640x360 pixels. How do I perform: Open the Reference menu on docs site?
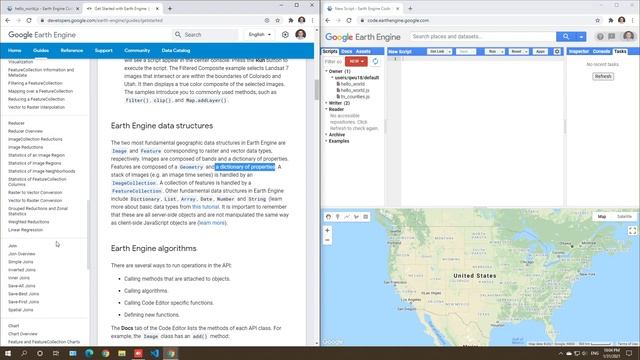[x=72, y=51]
